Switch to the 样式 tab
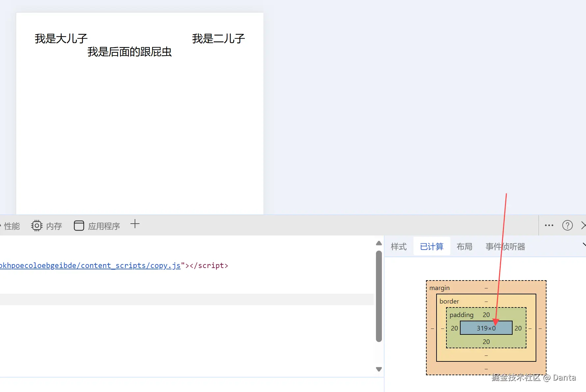 coord(398,246)
